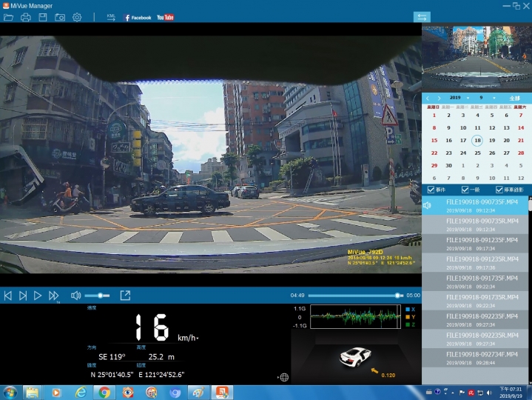Click the taskbar clock showing 07:31
This screenshot has height=400, width=532.
(511, 393)
